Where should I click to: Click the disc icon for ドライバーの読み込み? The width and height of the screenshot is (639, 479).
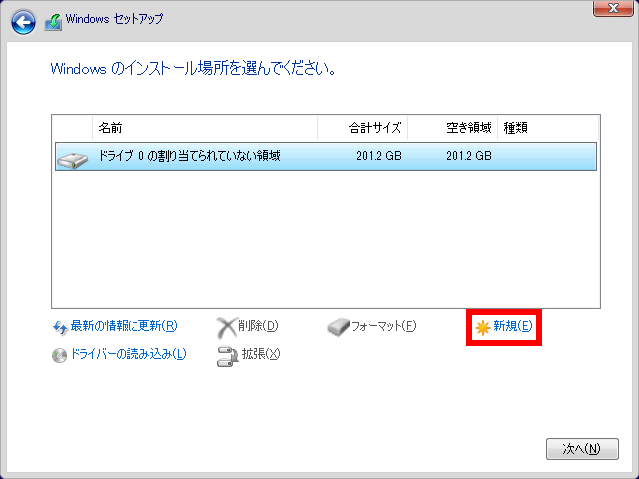coord(59,354)
